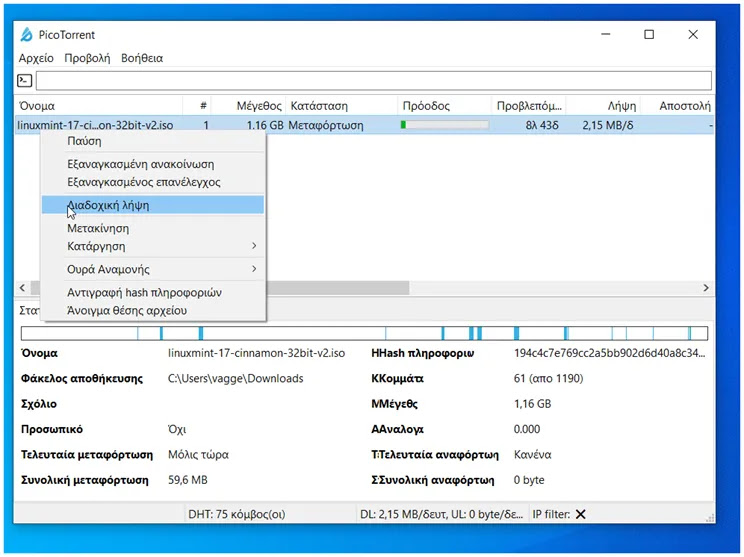Image resolution: width=744 pixels, height=557 pixels.
Task: Click the Μόλις τώρα last download value
Action: pyautogui.click(x=198, y=455)
